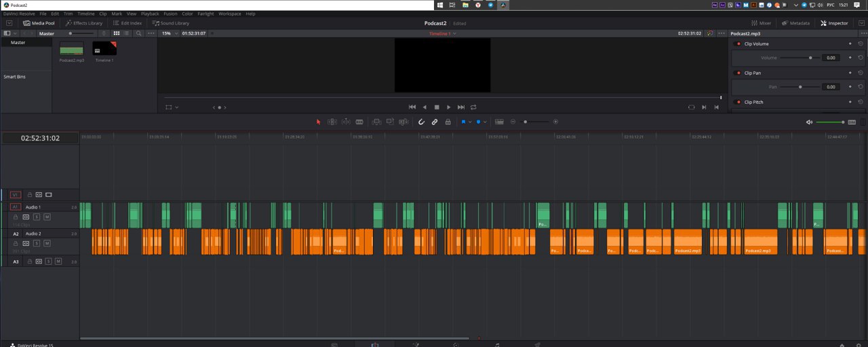Open the Fairlight menu
The image size is (868, 347).
tap(205, 14)
